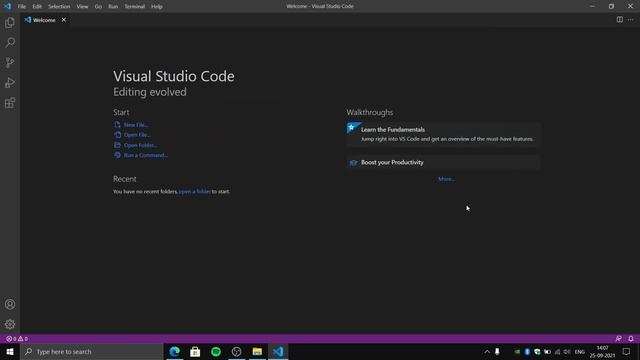The width and height of the screenshot is (640, 360).
Task: Open the Source Control view
Action: tap(10, 62)
